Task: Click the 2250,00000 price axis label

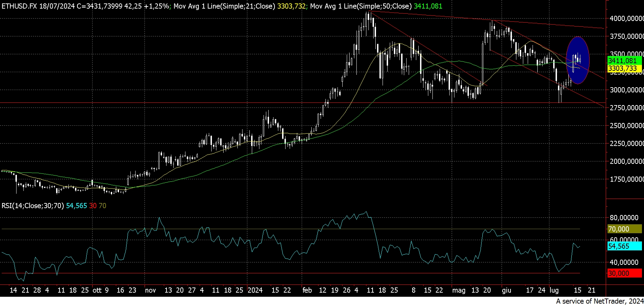Action: (x=626, y=144)
